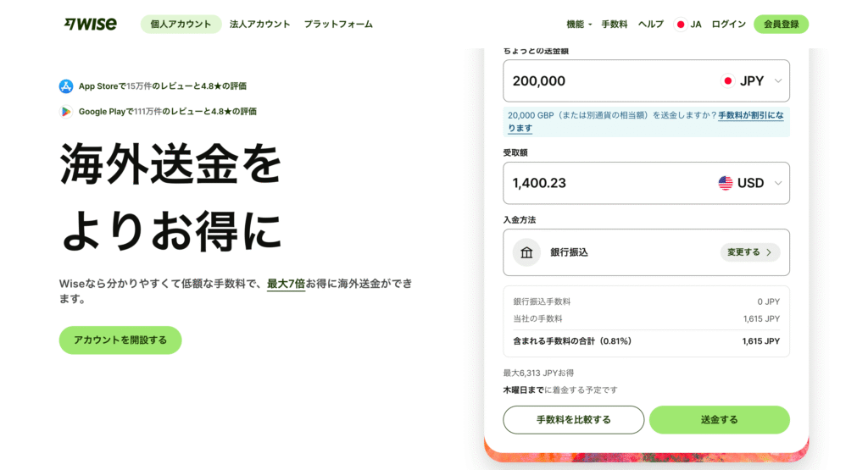
Task: Click the 200,000 send amount field
Action: coord(609,81)
